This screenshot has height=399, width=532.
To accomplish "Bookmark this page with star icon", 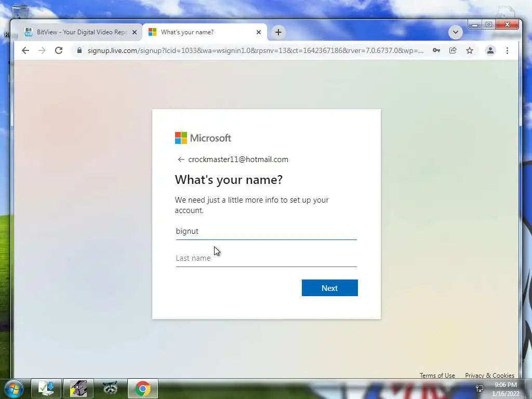I will coord(470,50).
